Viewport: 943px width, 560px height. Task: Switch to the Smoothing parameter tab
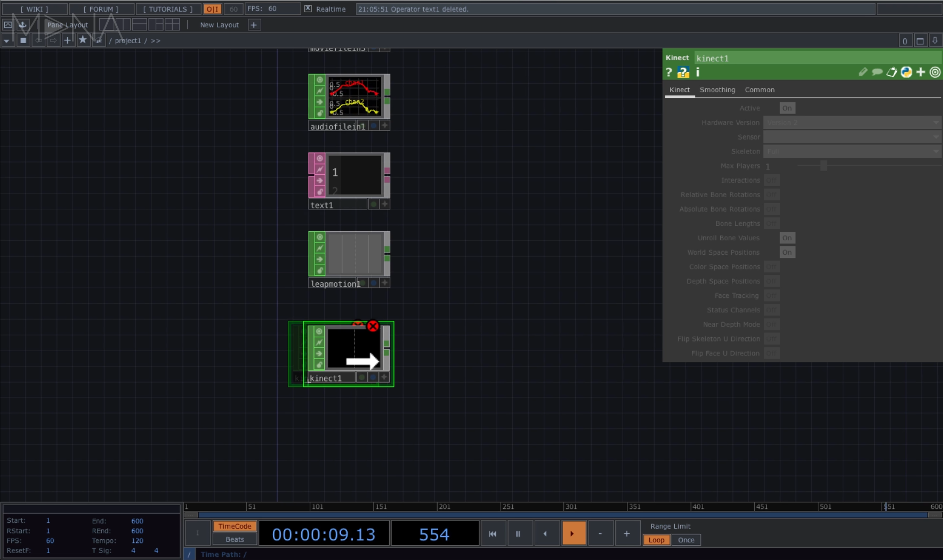coord(717,90)
